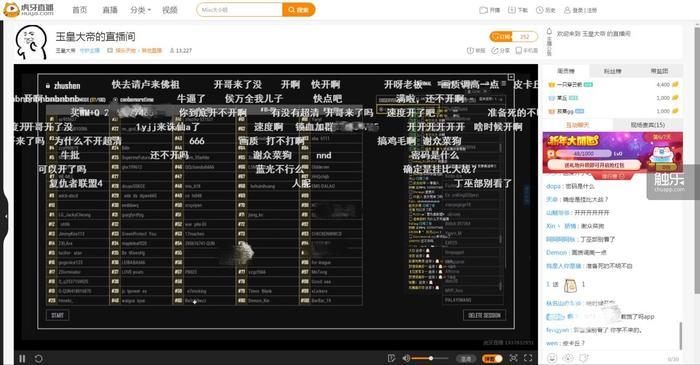Image resolution: width=700 pixels, height=365 pixels.
Task: Switch to the 周贡榜 weekly ranking tab
Action: pyautogui.click(x=566, y=71)
